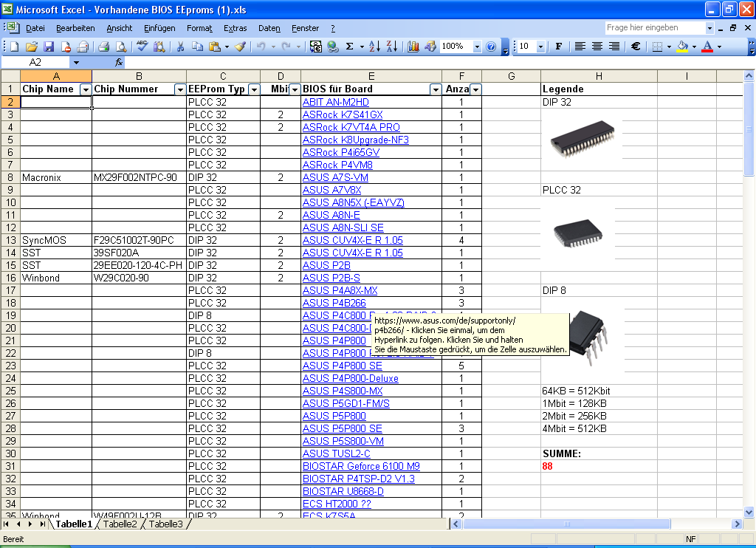Image resolution: width=756 pixels, height=548 pixels.
Task: Open BIOS für Board filter dropdown
Action: (x=436, y=89)
